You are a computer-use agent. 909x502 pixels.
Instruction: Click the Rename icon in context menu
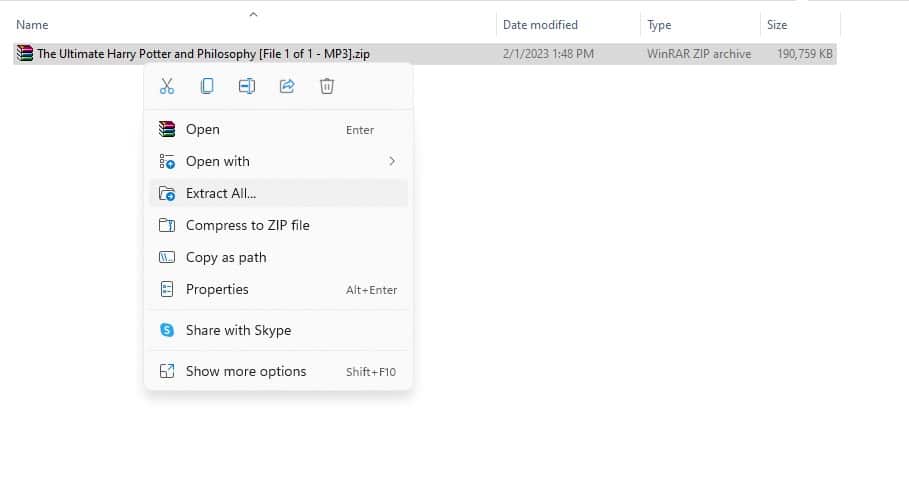[247, 86]
